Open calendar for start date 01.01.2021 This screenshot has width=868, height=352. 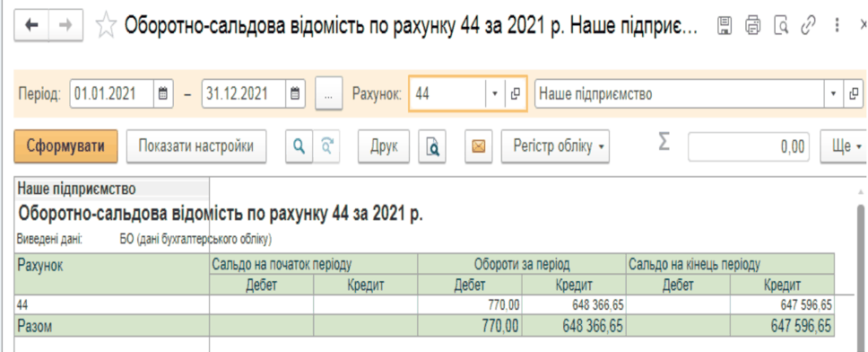coord(163,94)
